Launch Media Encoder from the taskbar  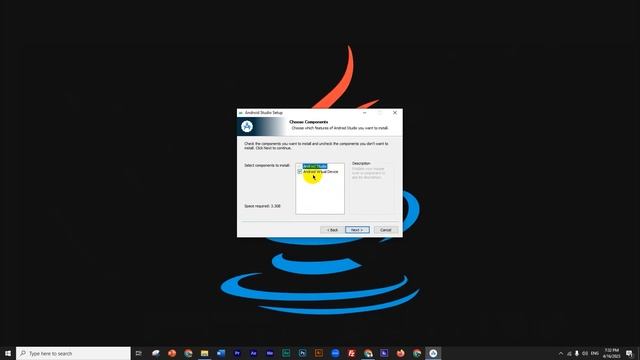(270, 353)
